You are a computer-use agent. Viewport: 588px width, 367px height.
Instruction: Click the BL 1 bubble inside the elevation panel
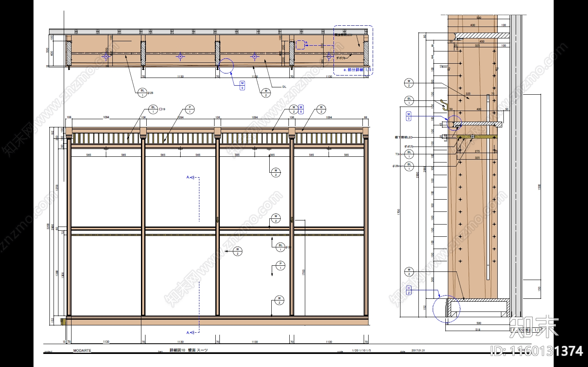pos(280,247)
